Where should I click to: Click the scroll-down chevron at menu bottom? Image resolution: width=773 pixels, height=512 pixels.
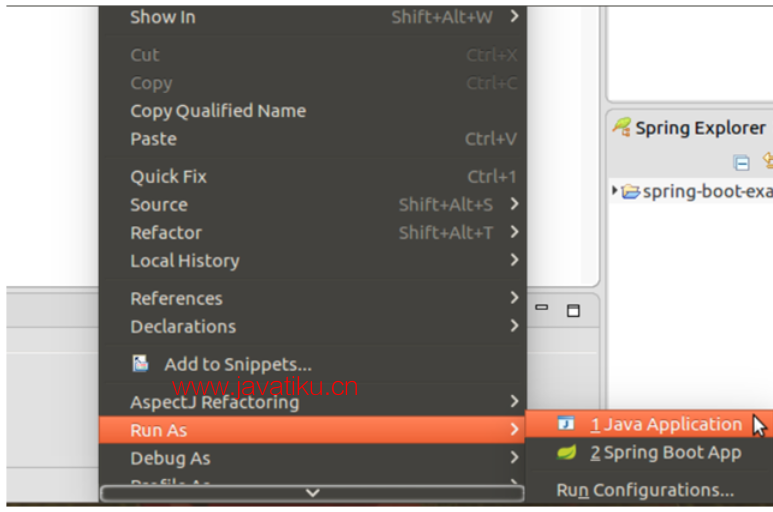[x=313, y=493]
